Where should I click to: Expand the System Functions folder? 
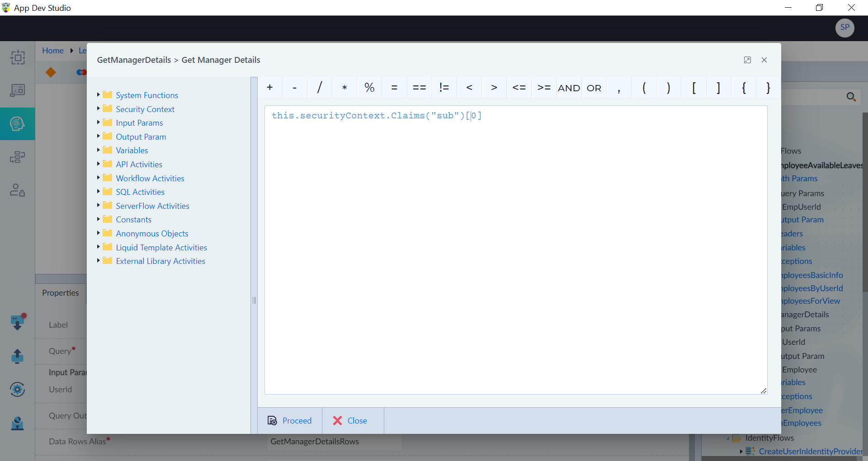click(x=98, y=94)
